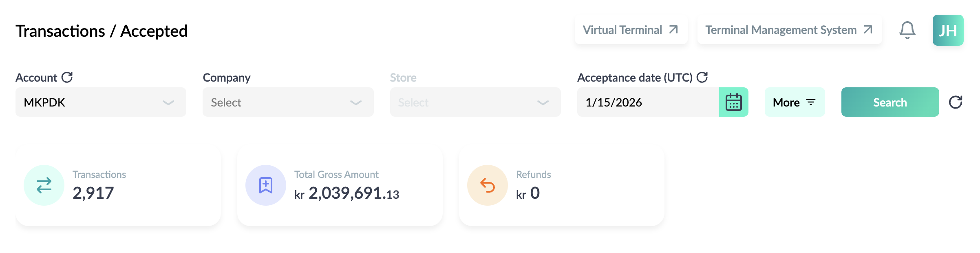This screenshot has height=253, width=980.
Task: Open the Virtual Terminal link
Action: click(x=631, y=30)
